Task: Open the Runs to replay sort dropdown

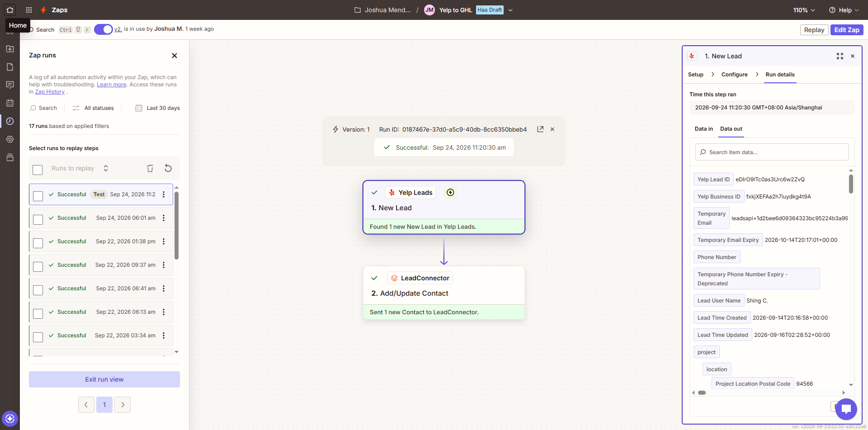Action: pyautogui.click(x=80, y=168)
